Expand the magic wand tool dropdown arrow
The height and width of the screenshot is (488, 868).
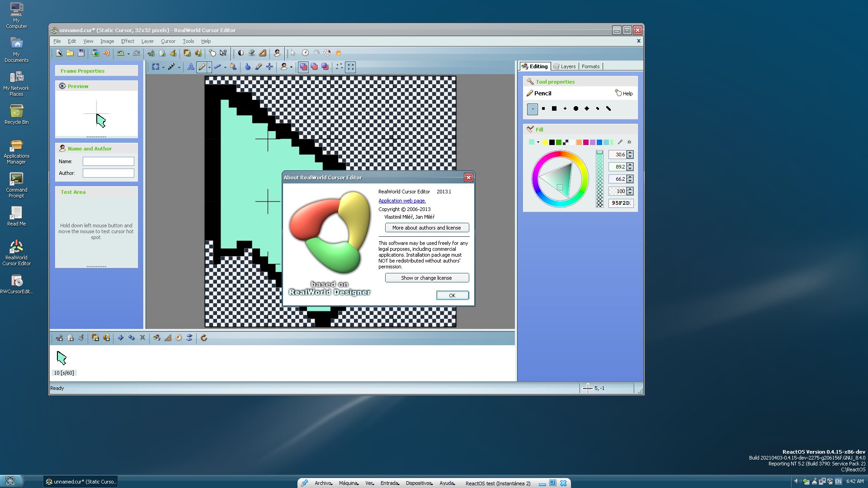click(179, 67)
